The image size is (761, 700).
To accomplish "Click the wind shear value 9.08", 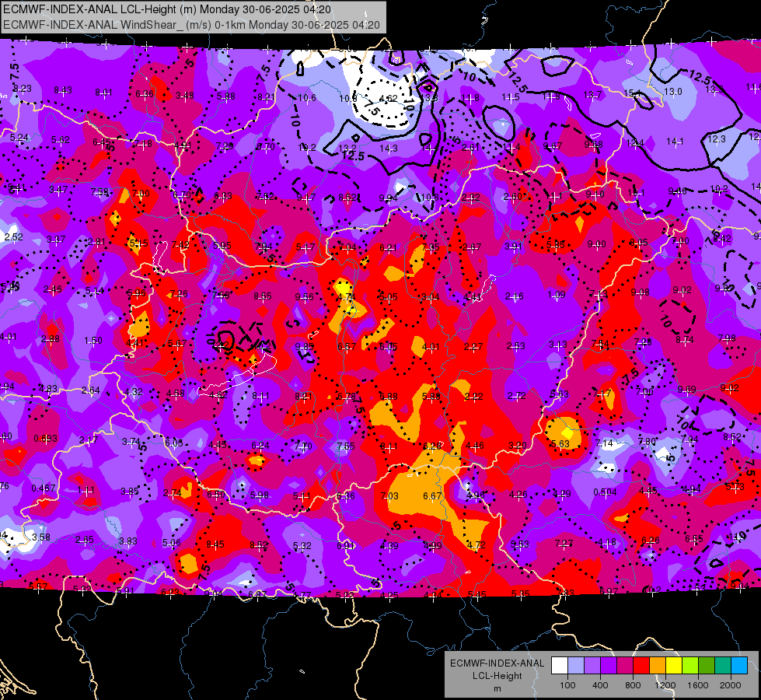I will coord(641,292).
